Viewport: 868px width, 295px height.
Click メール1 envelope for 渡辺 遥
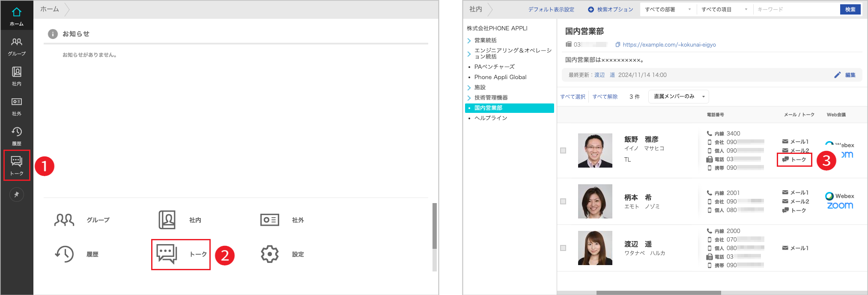click(785, 248)
